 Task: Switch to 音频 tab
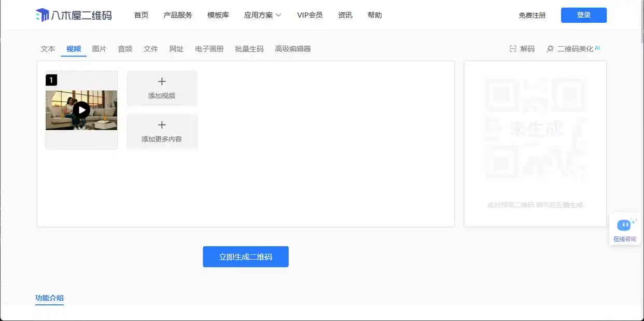coord(125,49)
